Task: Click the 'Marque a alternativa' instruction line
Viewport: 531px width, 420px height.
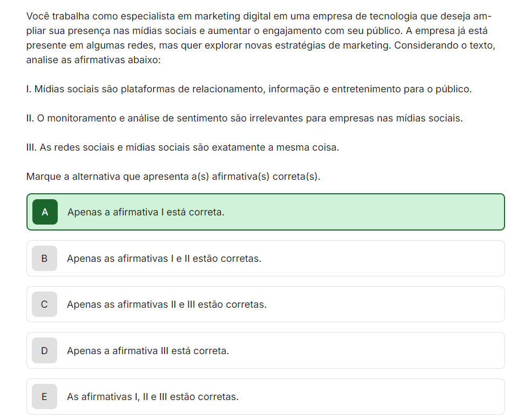Action: tap(173, 177)
